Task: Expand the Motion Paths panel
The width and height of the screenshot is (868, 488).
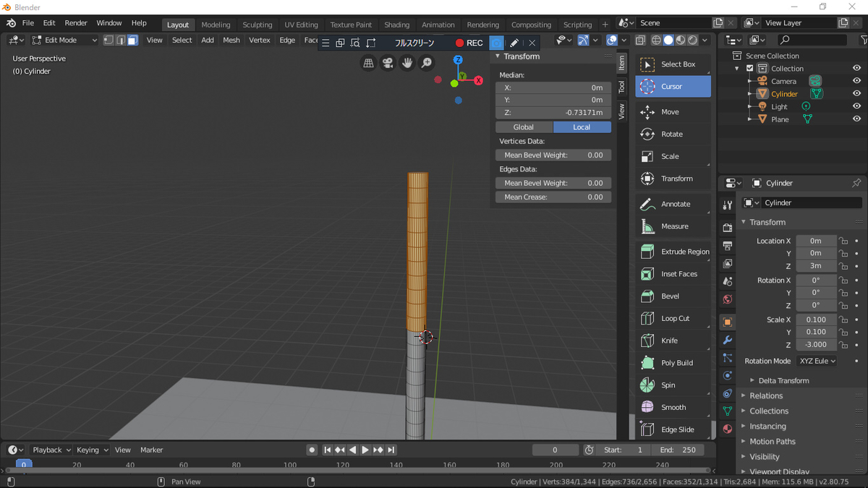Action: pos(772,442)
